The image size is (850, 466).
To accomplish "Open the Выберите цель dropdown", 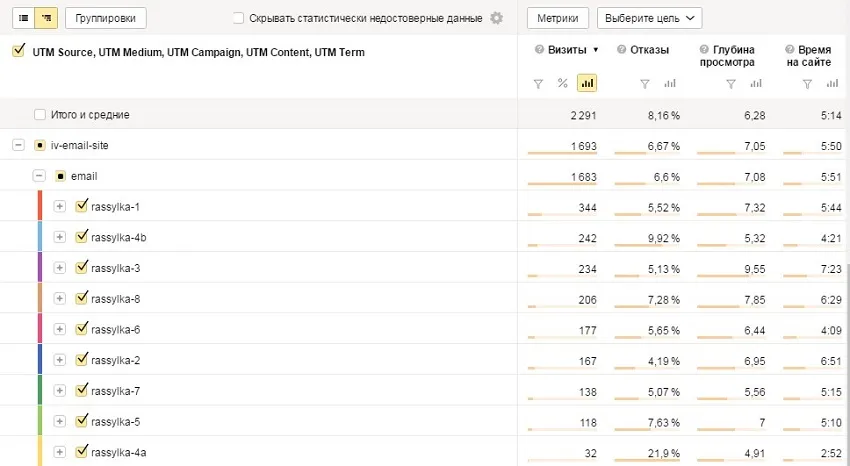I will [649, 18].
